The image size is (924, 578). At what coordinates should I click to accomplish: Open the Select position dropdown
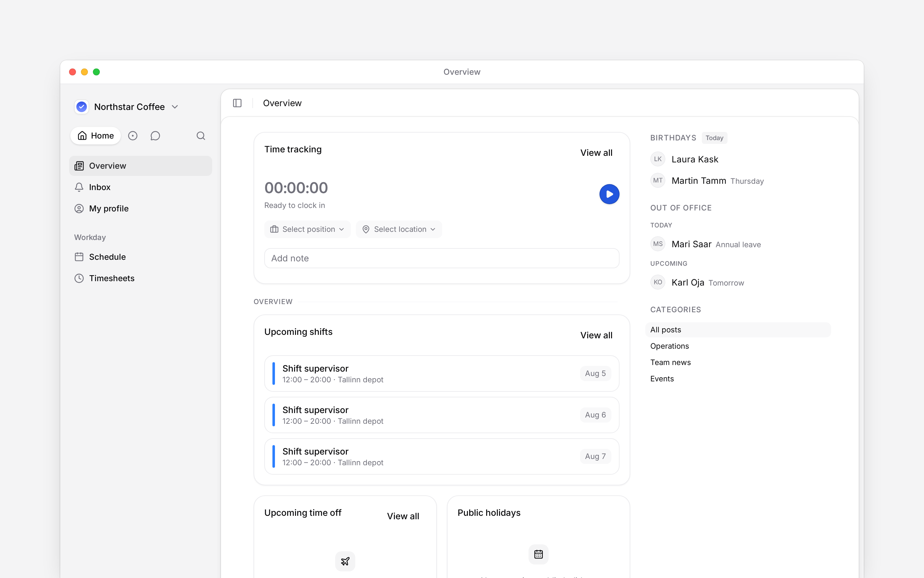(307, 229)
